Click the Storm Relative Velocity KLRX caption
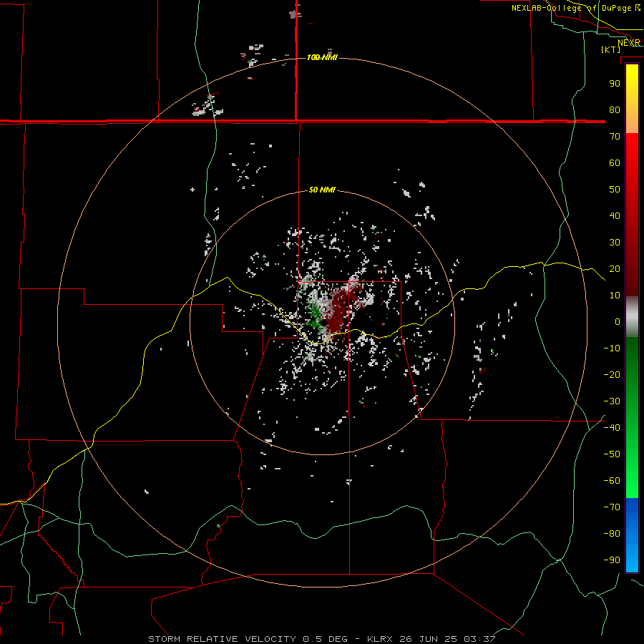644x644 pixels. coord(321,639)
